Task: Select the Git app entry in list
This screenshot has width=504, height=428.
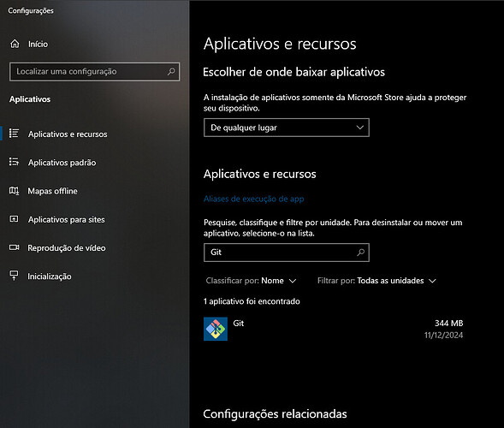Action: pos(334,329)
